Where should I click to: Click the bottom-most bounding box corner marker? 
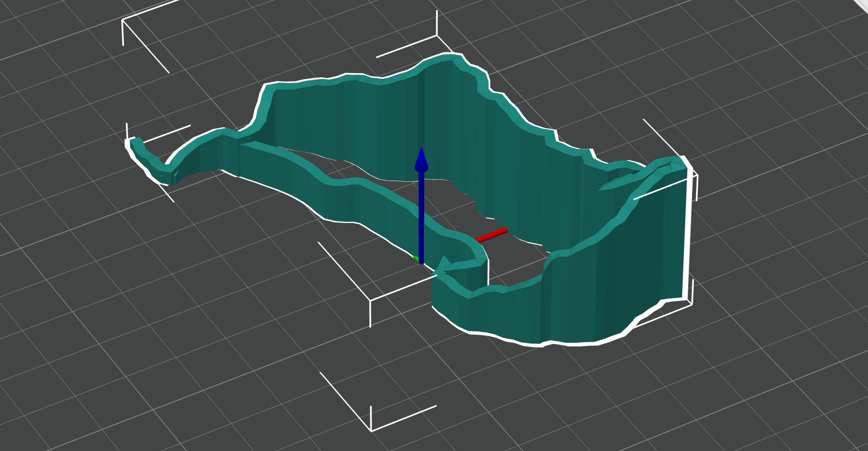[x=371, y=430]
